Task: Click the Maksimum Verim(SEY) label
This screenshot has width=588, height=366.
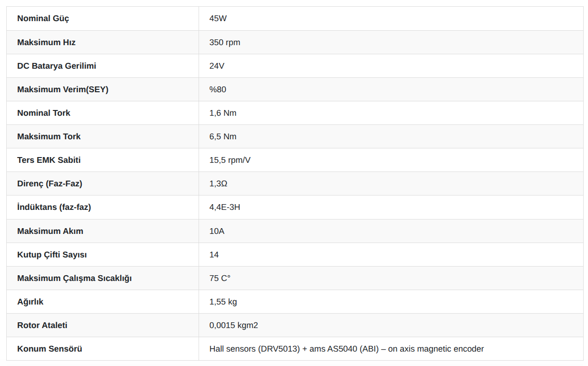Action: point(63,89)
